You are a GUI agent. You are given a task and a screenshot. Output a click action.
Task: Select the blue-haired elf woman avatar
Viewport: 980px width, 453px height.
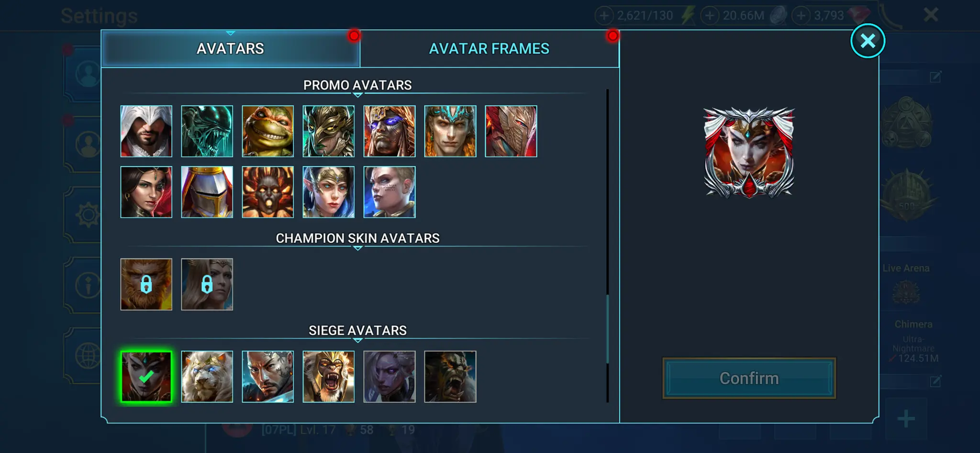(328, 192)
